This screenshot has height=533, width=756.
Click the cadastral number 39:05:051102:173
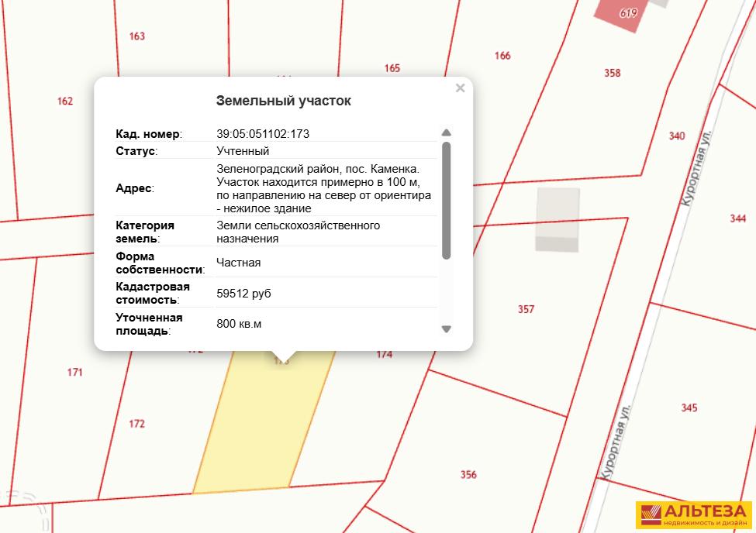[x=263, y=134]
